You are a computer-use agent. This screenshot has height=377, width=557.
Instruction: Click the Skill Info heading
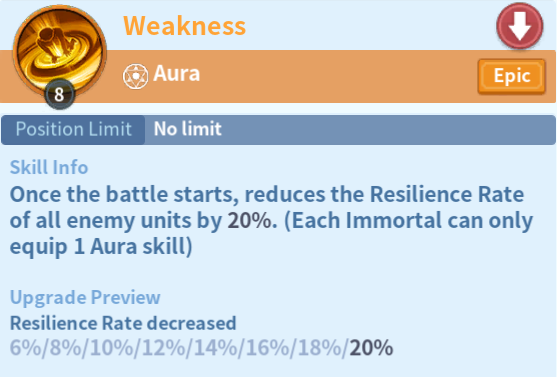click(49, 167)
